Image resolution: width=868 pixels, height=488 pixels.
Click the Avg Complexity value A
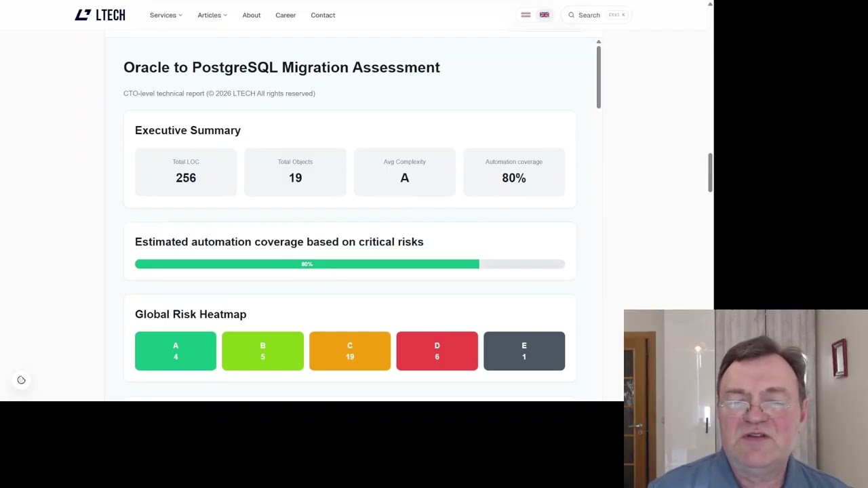click(405, 178)
